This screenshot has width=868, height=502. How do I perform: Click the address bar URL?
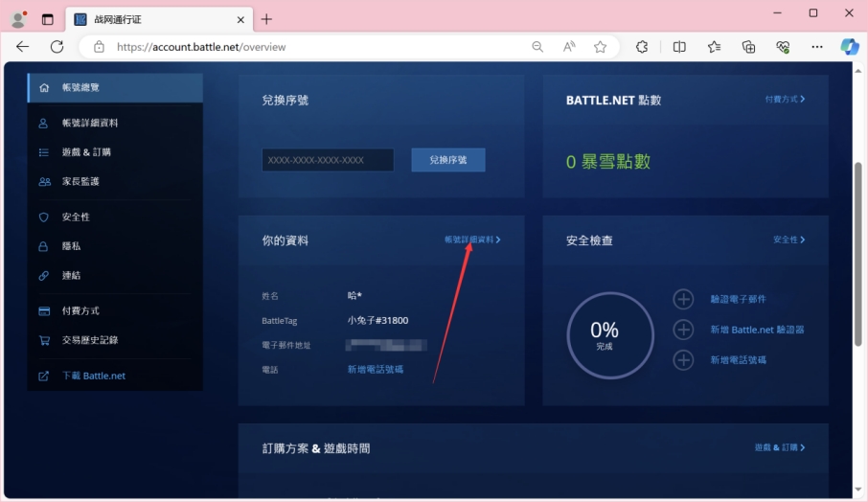(201, 47)
